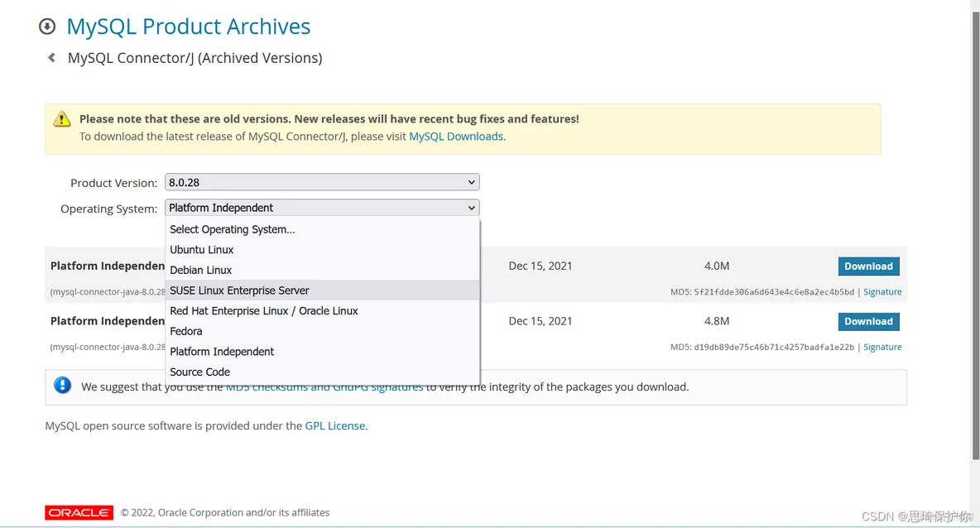Select Source Code option
Image resolution: width=980 pixels, height=528 pixels.
tap(323, 372)
